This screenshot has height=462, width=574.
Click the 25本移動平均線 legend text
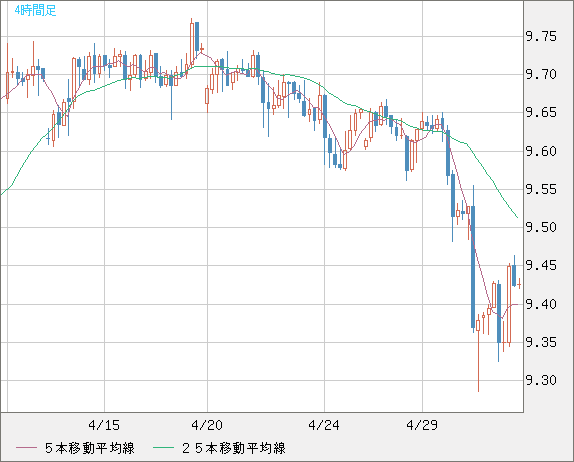coord(234,448)
